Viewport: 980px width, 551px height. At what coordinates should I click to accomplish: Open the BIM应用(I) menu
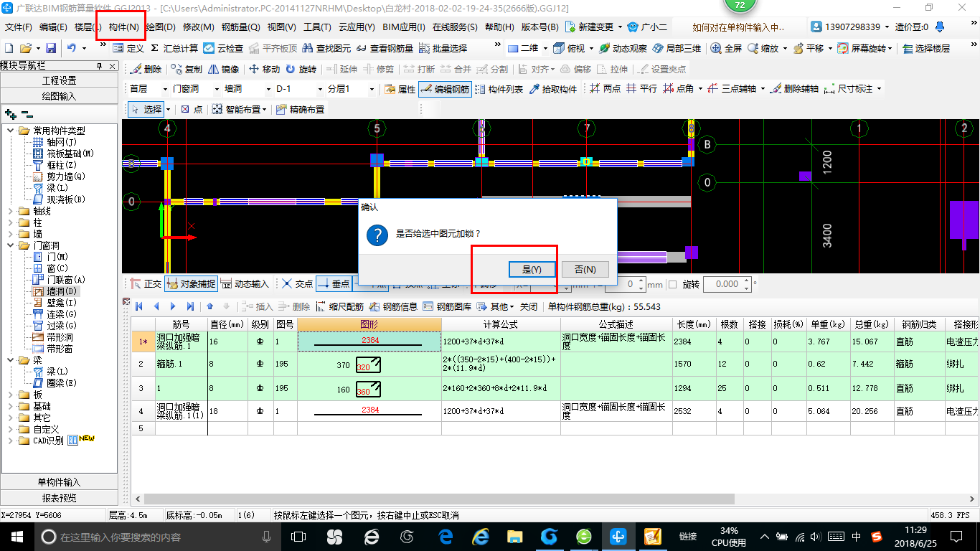[x=404, y=27]
